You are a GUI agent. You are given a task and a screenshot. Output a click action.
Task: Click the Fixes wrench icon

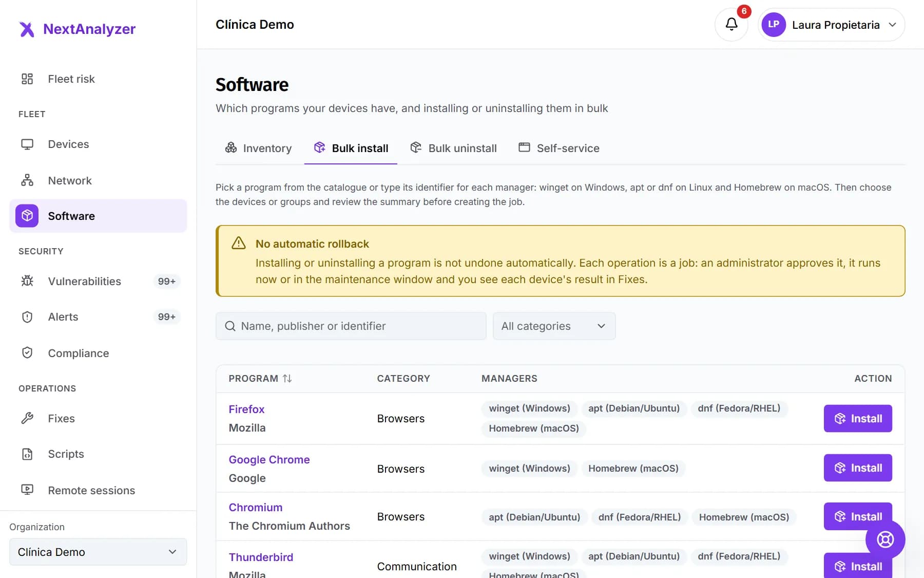pos(27,418)
